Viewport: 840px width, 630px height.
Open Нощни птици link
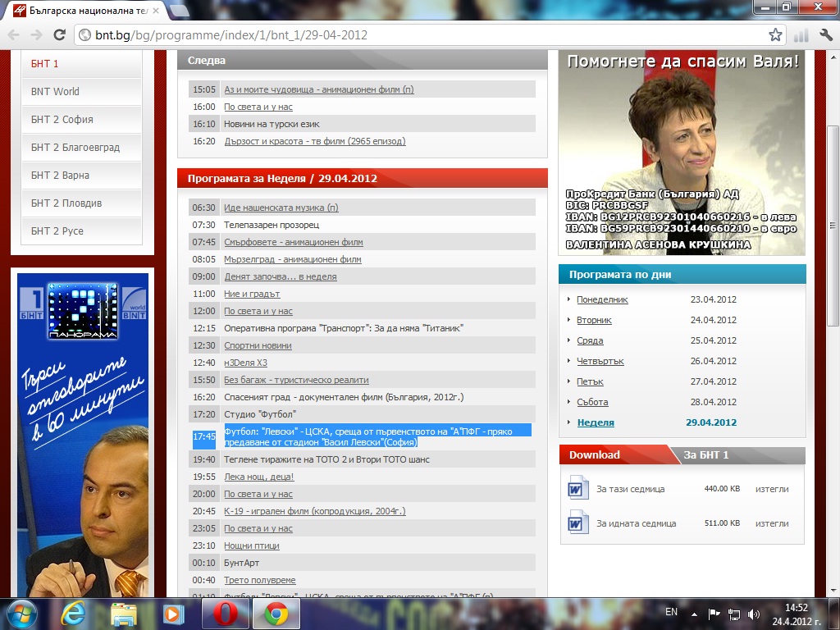[x=251, y=546]
